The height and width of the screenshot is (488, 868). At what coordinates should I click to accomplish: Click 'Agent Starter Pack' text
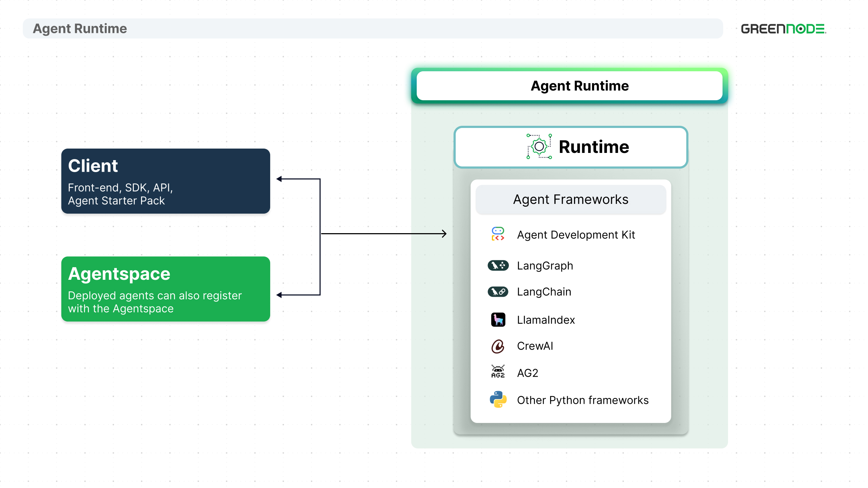pyautogui.click(x=116, y=201)
